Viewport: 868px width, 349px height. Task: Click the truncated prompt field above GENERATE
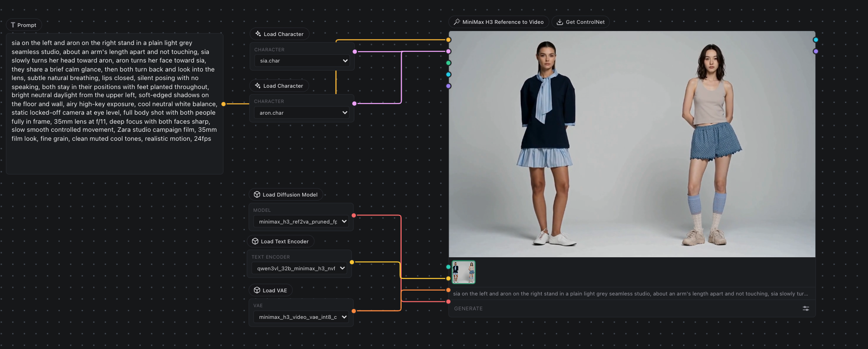631,294
